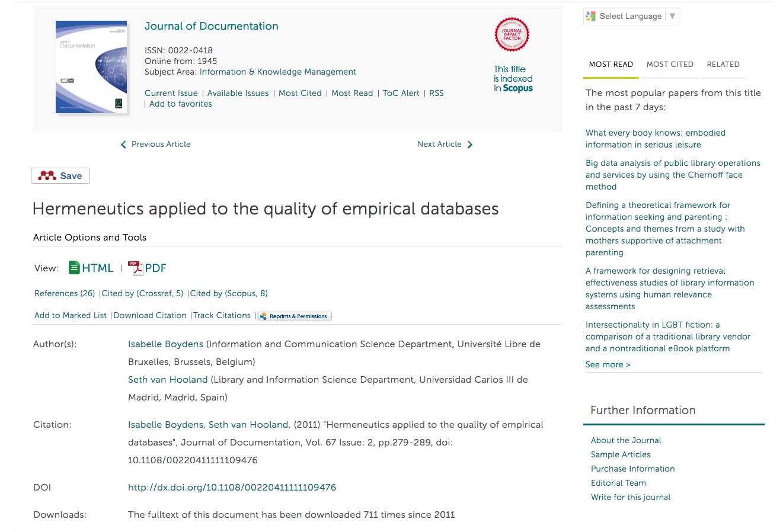Open the DOI link for the article

pyautogui.click(x=232, y=487)
